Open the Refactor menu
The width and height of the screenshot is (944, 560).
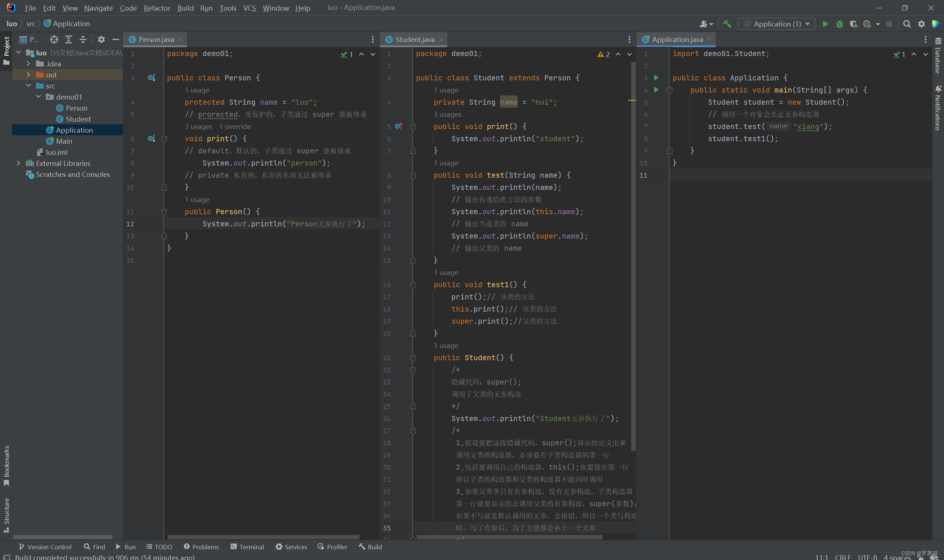pos(157,8)
